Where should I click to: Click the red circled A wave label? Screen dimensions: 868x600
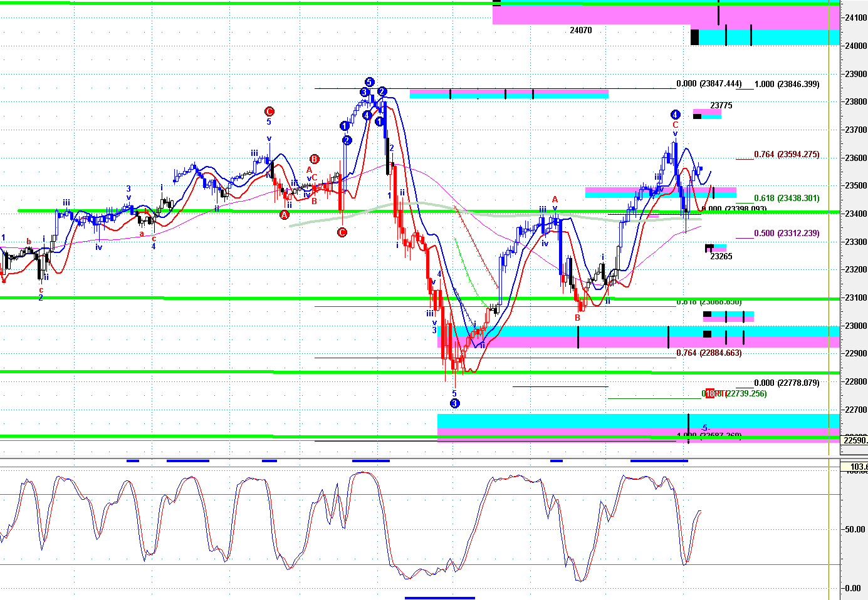point(285,215)
